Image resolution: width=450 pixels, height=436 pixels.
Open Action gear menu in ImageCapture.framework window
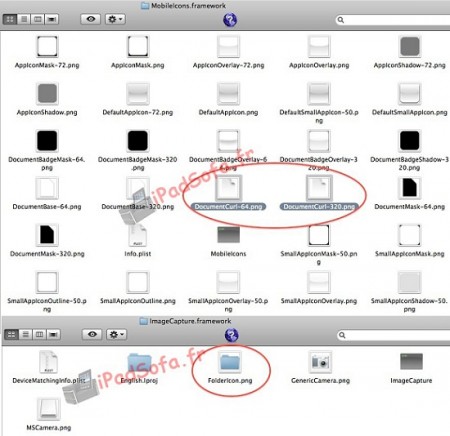116,334
